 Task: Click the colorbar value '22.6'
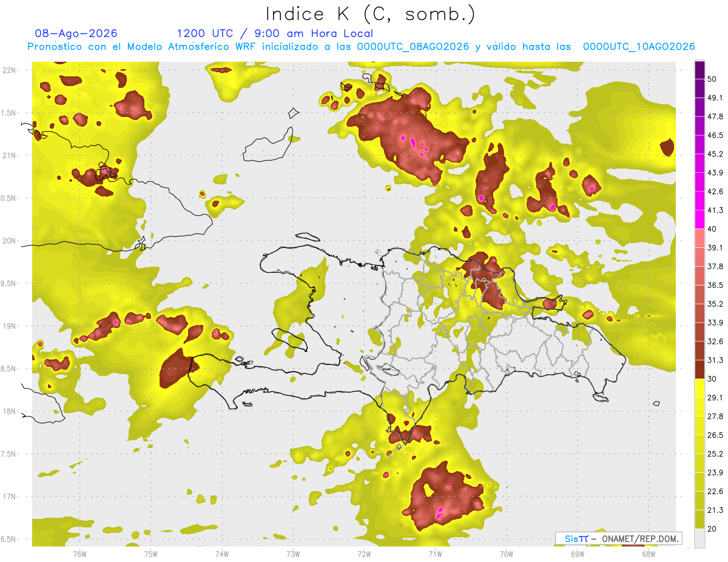pos(715,492)
